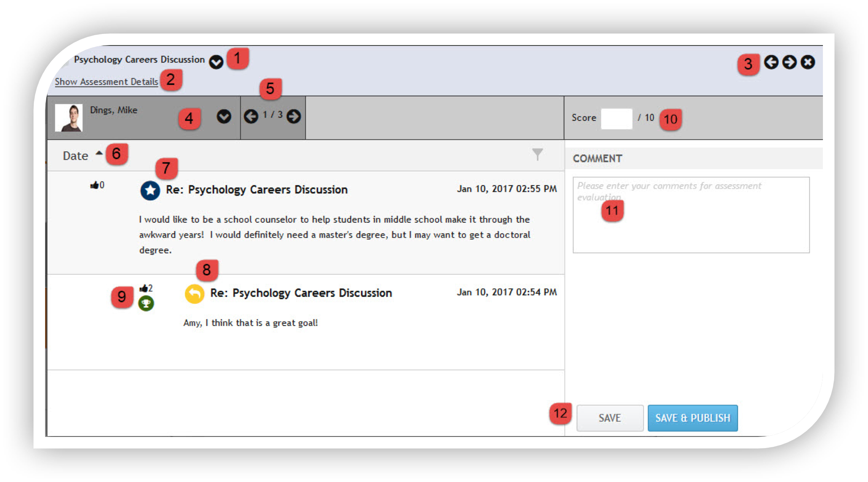This screenshot has width=868, height=482.
Task: Click thumbs-up with 2 likes on reply
Action: pos(144,288)
